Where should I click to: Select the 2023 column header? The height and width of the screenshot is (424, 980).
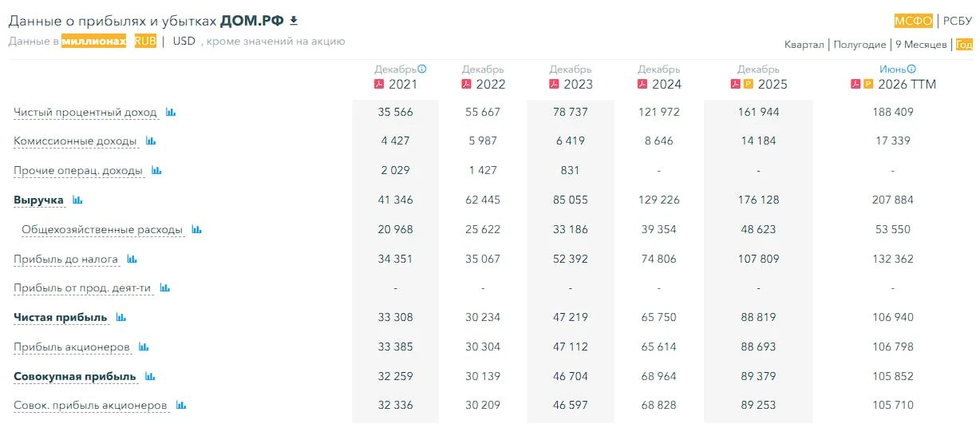pyautogui.click(x=579, y=85)
